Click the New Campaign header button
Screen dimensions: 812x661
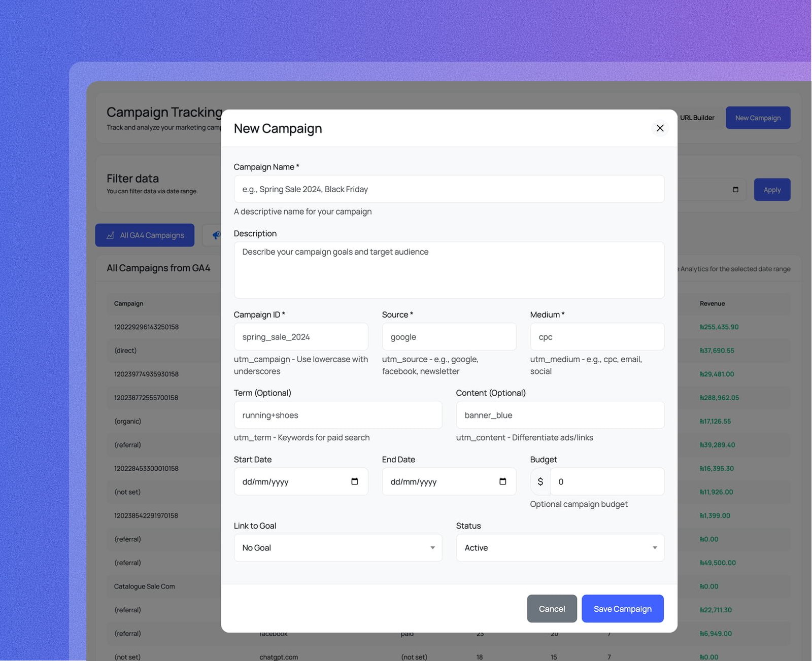758,117
